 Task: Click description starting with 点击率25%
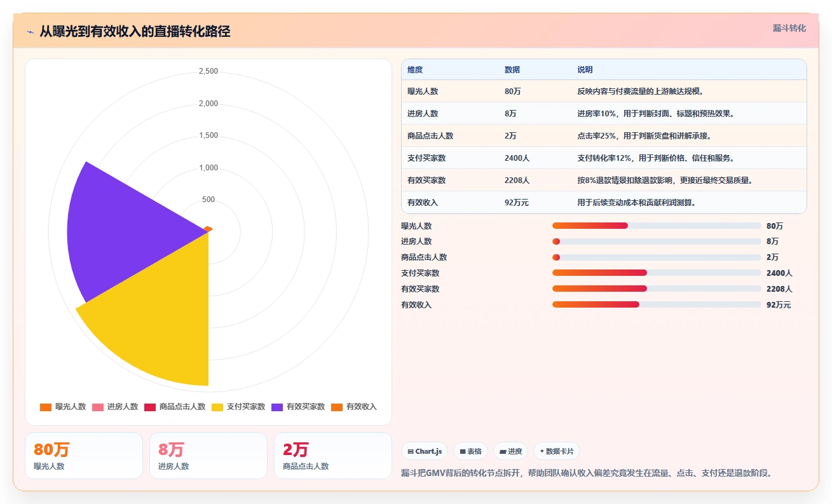pos(644,135)
